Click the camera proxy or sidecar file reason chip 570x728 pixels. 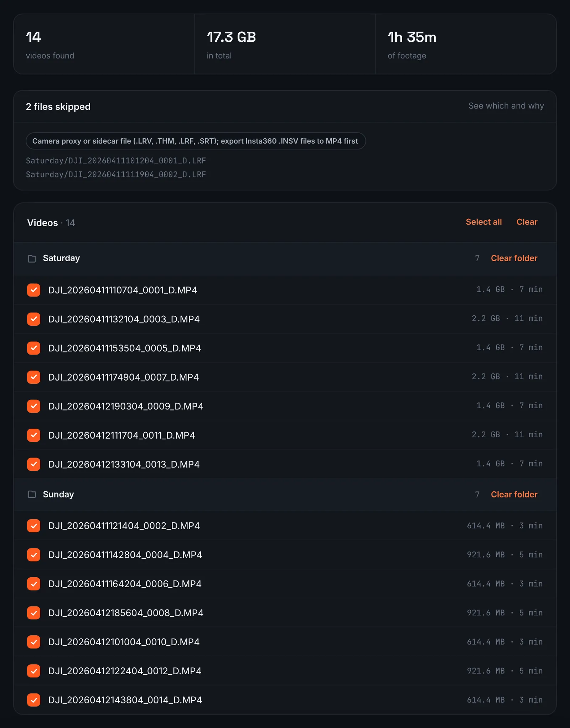(196, 141)
